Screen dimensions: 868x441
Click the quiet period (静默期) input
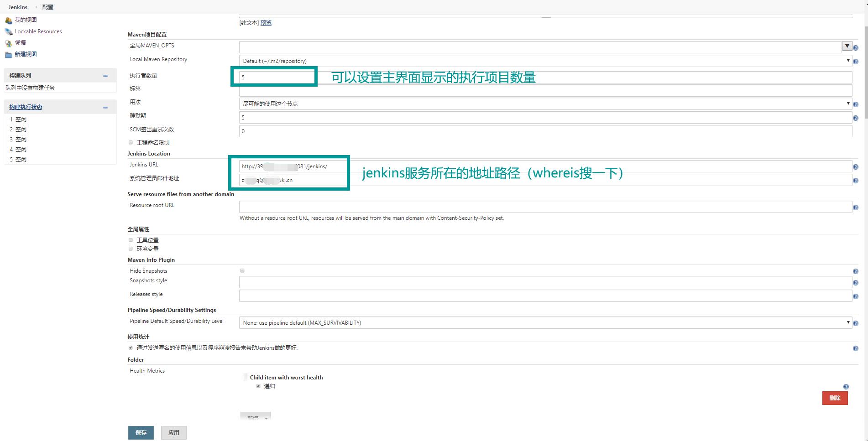tap(545, 117)
